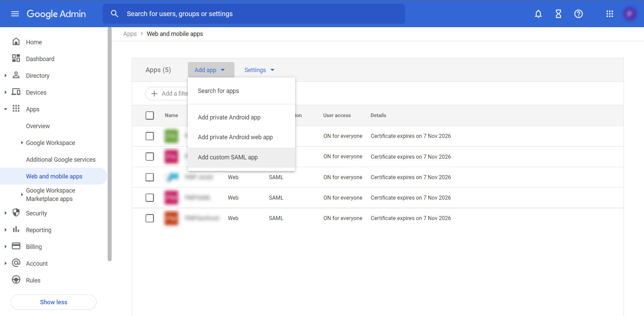Select the Security shield icon in the sidebar
The width and height of the screenshot is (644, 316).
tap(16, 213)
